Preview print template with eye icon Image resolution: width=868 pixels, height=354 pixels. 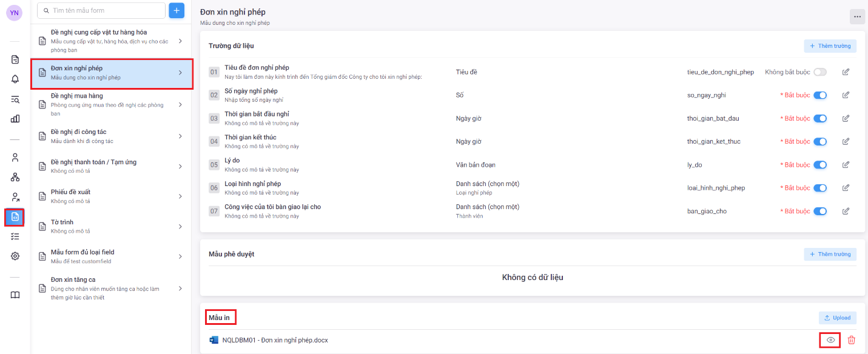(x=830, y=340)
